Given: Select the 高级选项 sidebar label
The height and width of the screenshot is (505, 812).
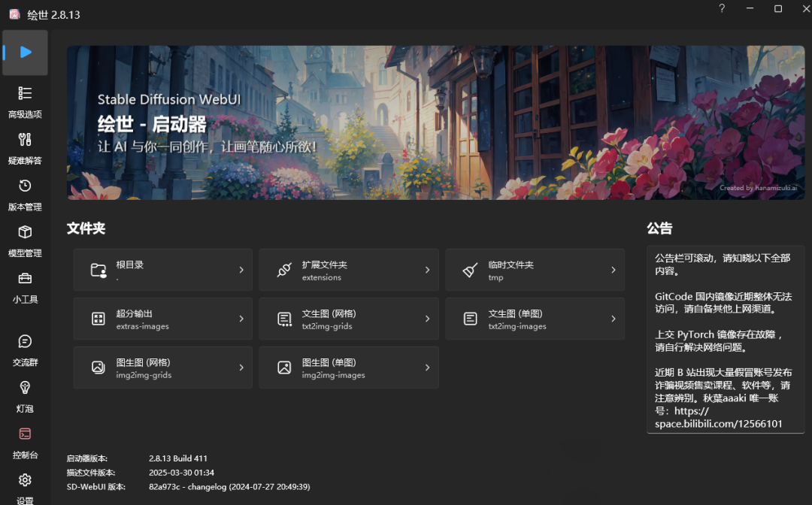Looking at the screenshot, I should (25, 114).
